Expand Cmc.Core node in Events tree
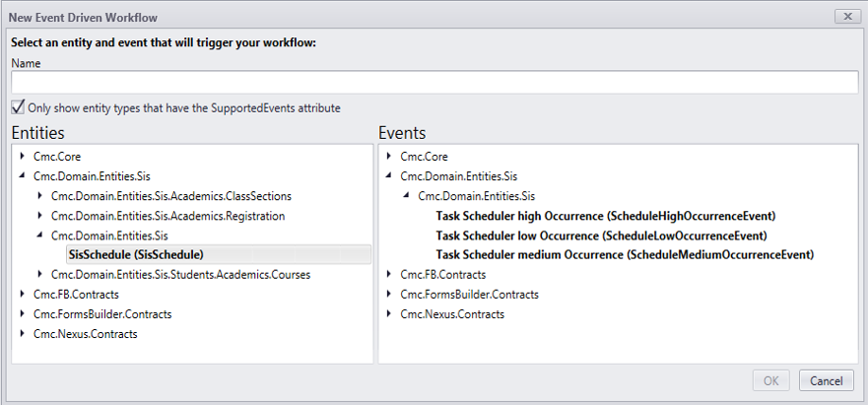Image resolution: width=868 pixels, height=405 pixels. (389, 157)
